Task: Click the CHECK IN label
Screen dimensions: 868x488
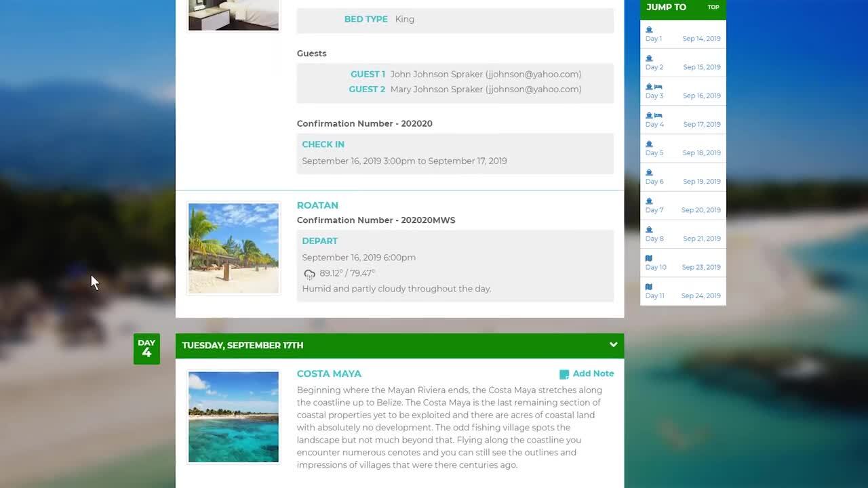Action: 323,144
